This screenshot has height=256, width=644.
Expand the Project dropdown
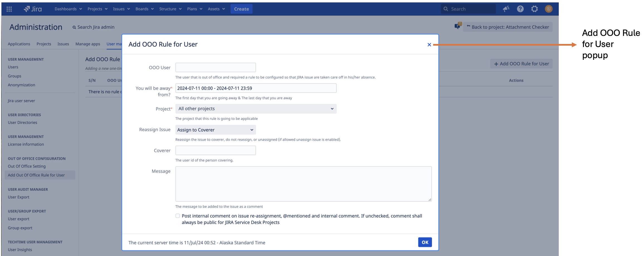(256, 109)
